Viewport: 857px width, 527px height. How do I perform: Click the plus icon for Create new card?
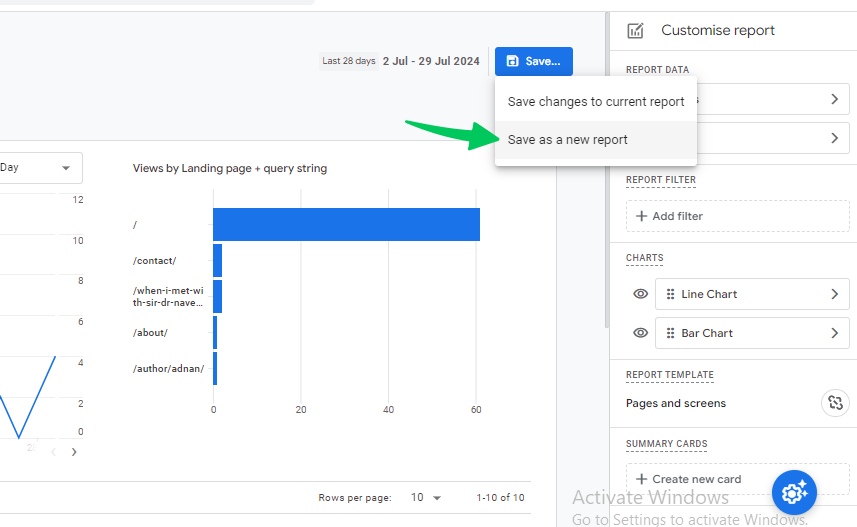[642, 479]
